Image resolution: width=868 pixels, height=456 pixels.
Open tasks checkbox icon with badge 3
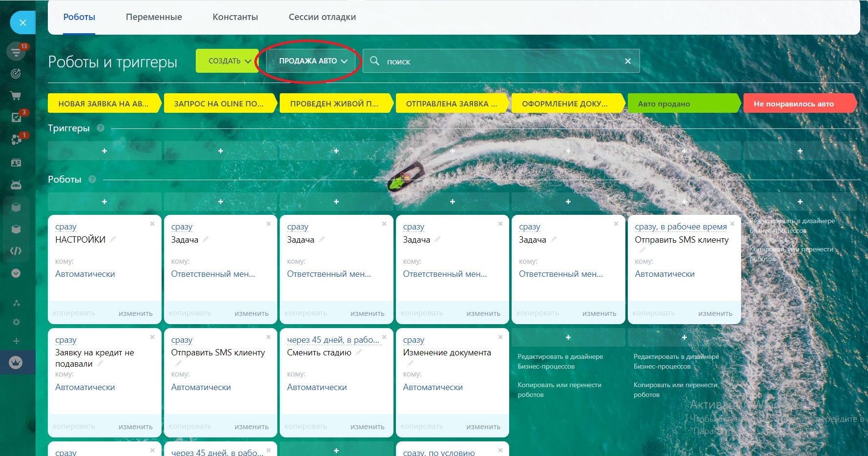click(16, 117)
